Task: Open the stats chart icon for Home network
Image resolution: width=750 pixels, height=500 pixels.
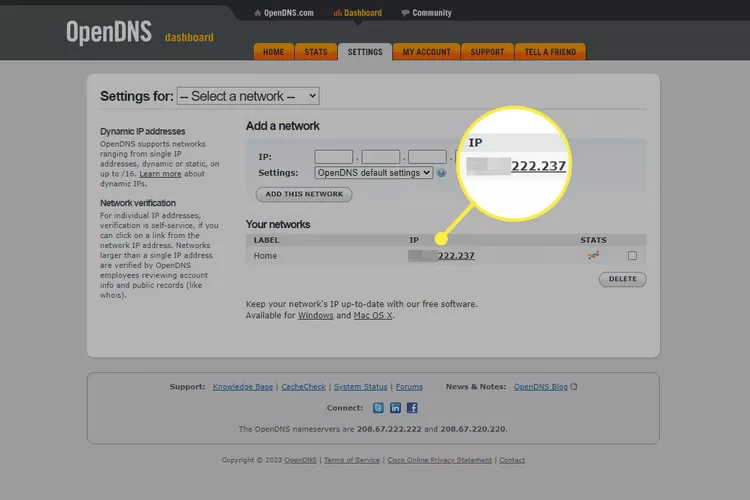Action: 593,256
